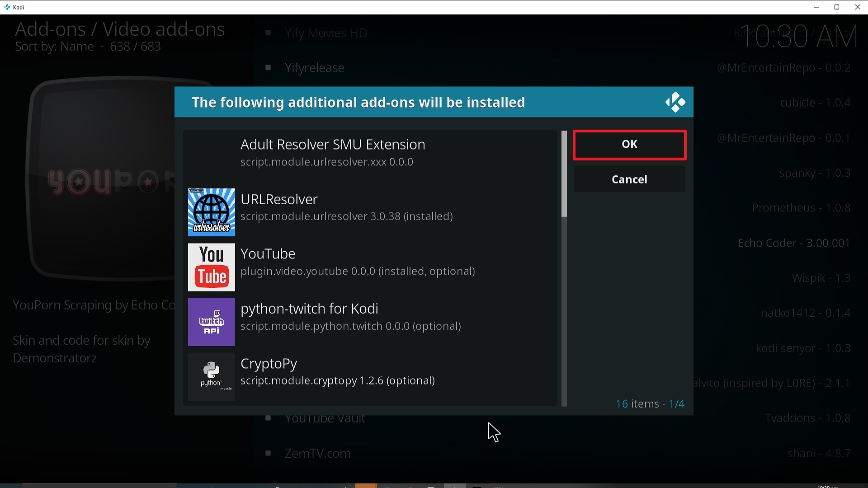This screenshot has width=868, height=488.
Task: Click Add-ons / Video add-ons heading
Action: [120, 29]
